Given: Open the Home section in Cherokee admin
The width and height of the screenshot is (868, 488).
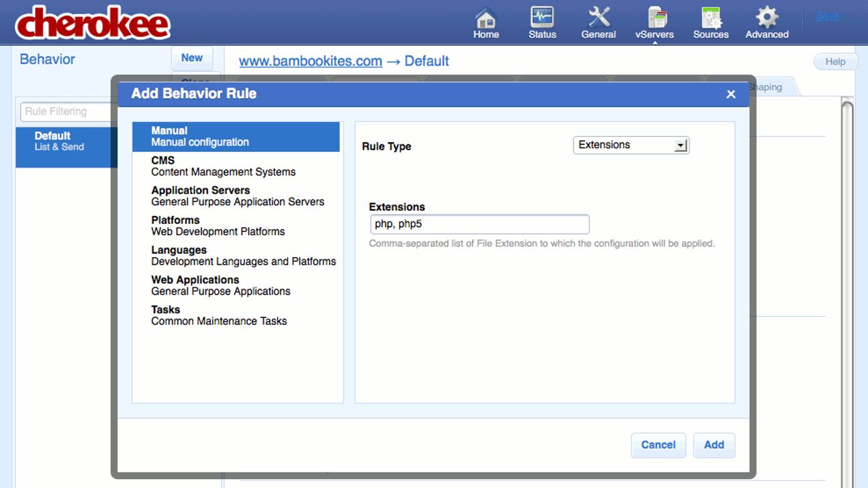Looking at the screenshot, I should 486,22.
